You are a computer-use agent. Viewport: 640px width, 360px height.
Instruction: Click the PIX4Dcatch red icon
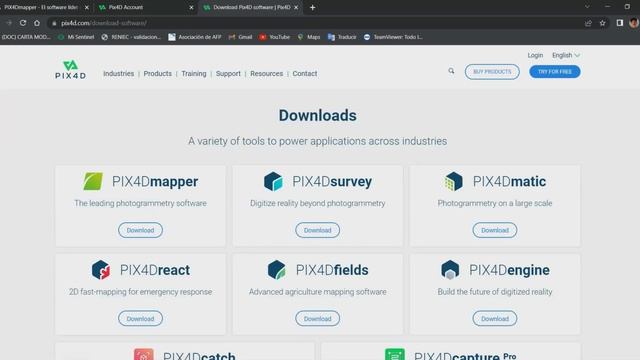coord(144,354)
